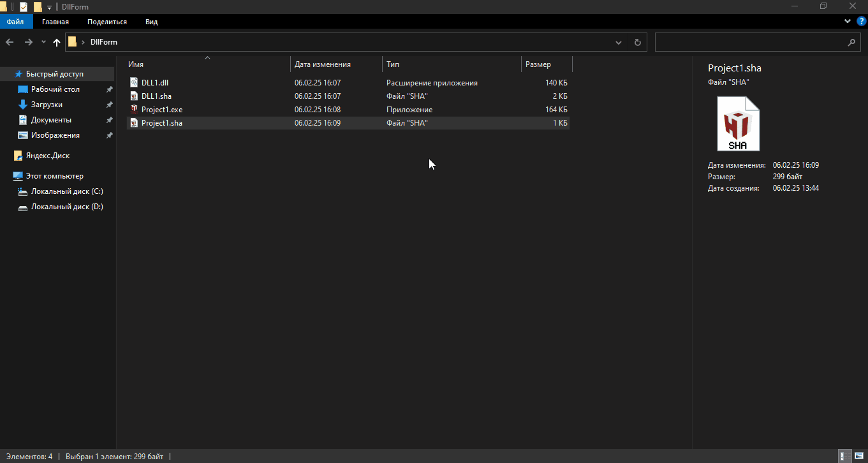The width and height of the screenshot is (868, 463).
Task: Open the Вид ribbon tab
Action: [x=151, y=22]
